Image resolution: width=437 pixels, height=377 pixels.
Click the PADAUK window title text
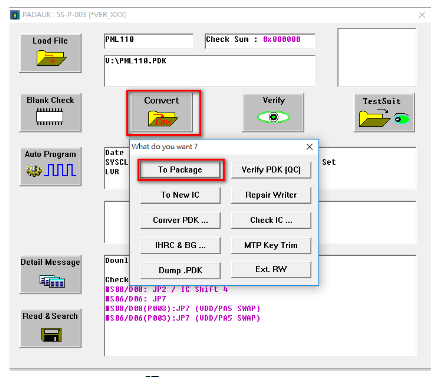(x=74, y=15)
